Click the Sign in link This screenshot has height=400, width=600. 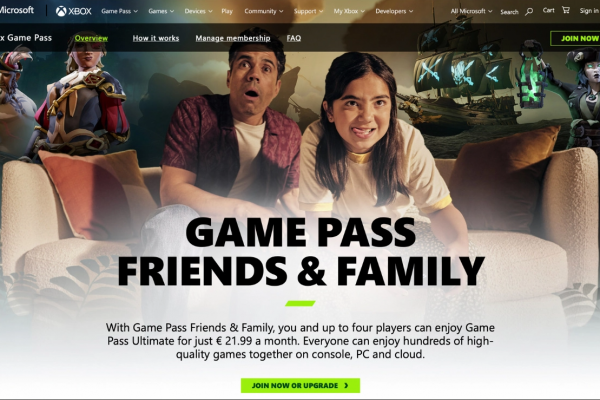pyautogui.click(x=589, y=11)
